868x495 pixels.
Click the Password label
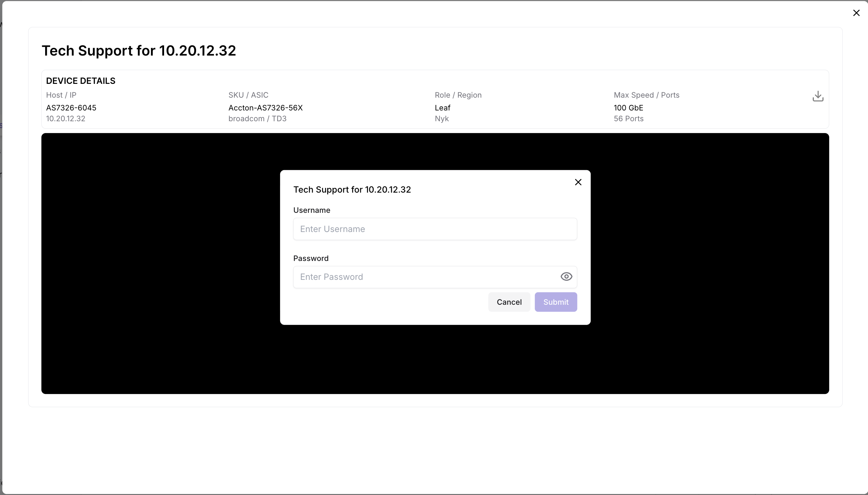coord(311,258)
